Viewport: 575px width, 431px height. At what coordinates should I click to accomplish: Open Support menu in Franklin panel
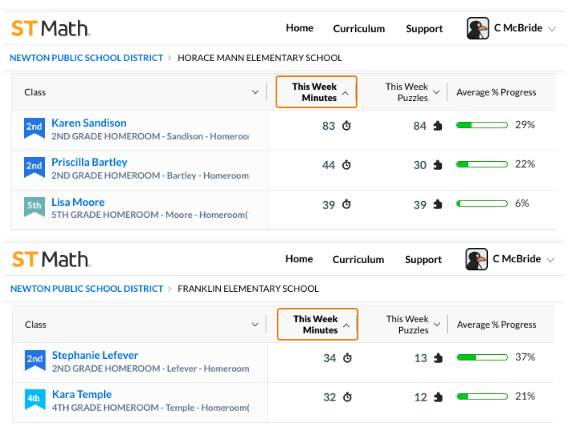(x=423, y=259)
